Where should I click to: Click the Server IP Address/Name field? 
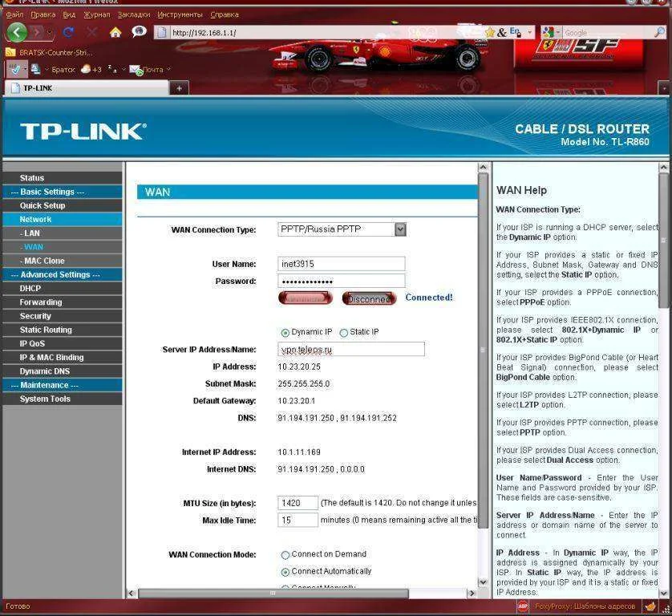pyautogui.click(x=351, y=349)
